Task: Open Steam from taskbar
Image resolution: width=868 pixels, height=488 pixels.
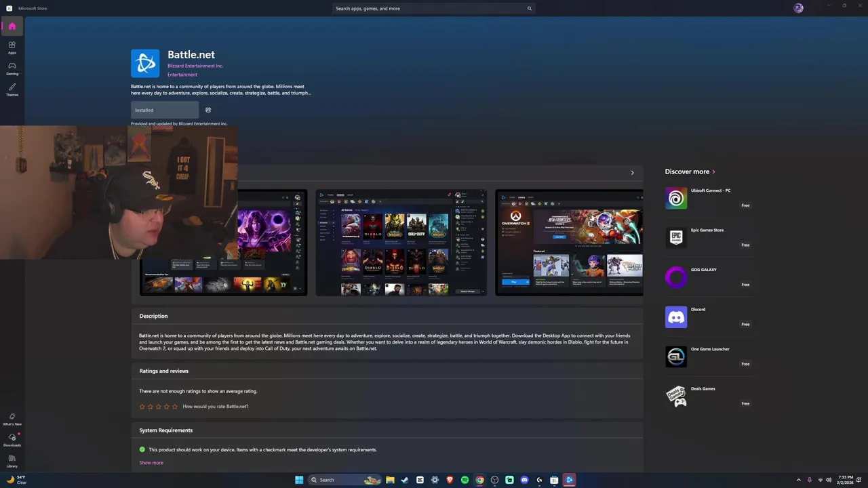Action: tap(405, 480)
